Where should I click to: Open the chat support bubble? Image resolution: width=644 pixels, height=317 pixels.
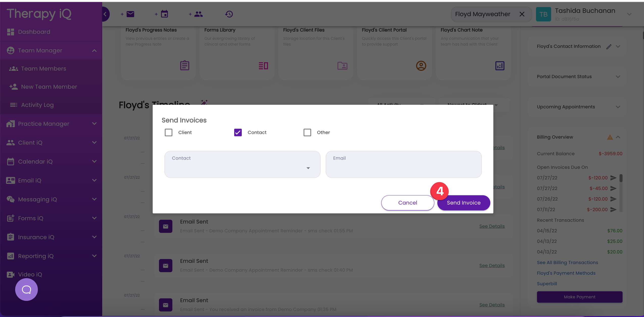coord(26,289)
